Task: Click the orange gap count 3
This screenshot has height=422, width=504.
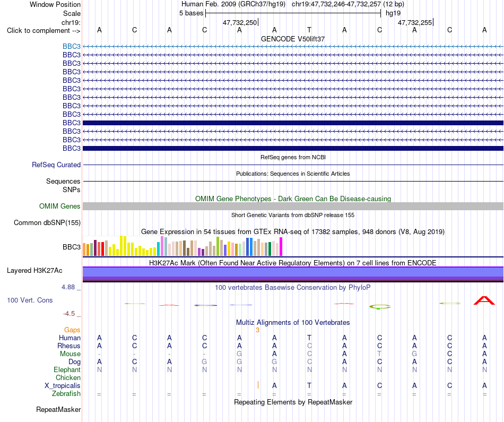Action: [x=257, y=330]
